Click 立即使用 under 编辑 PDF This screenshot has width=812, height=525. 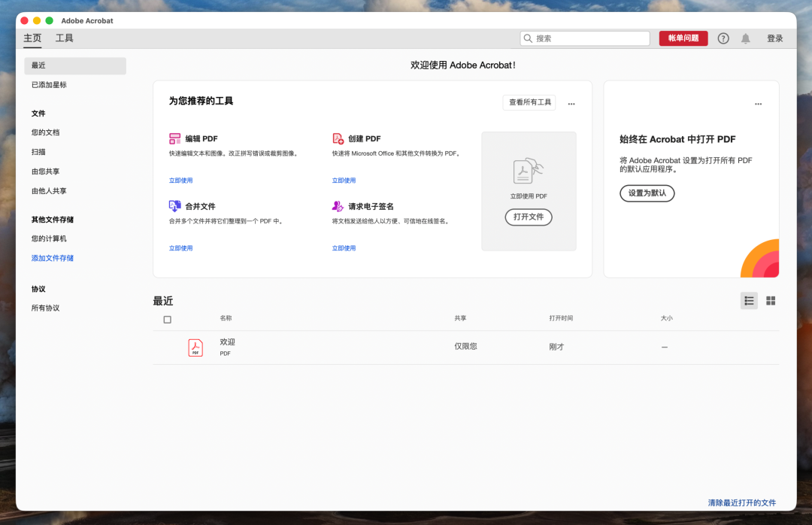(180, 181)
